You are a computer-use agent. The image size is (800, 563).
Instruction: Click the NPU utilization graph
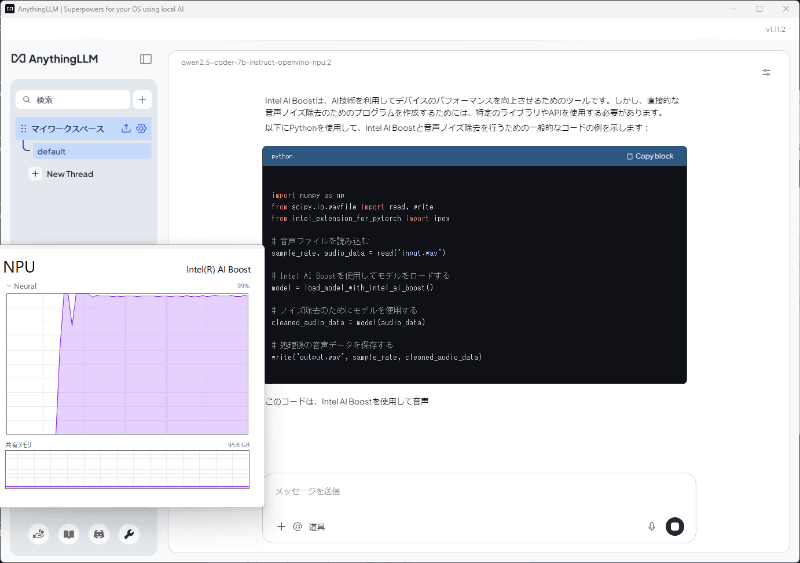pos(127,364)
